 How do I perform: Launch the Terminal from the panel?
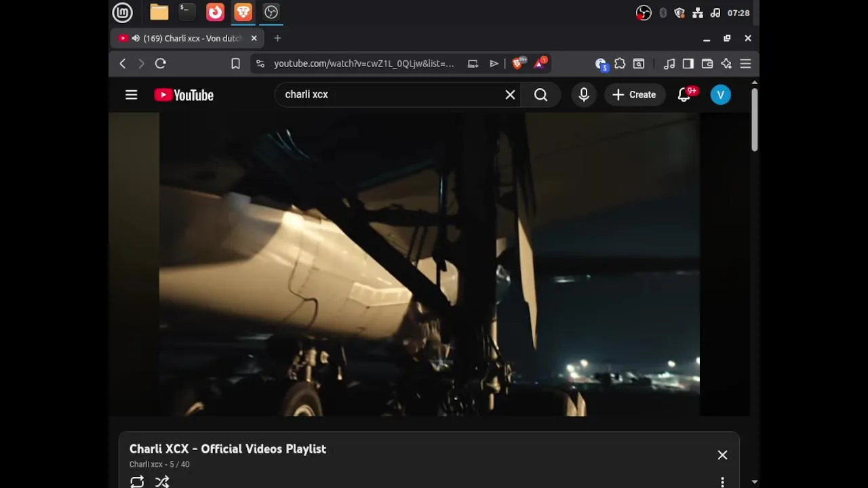tap(187, 12)
